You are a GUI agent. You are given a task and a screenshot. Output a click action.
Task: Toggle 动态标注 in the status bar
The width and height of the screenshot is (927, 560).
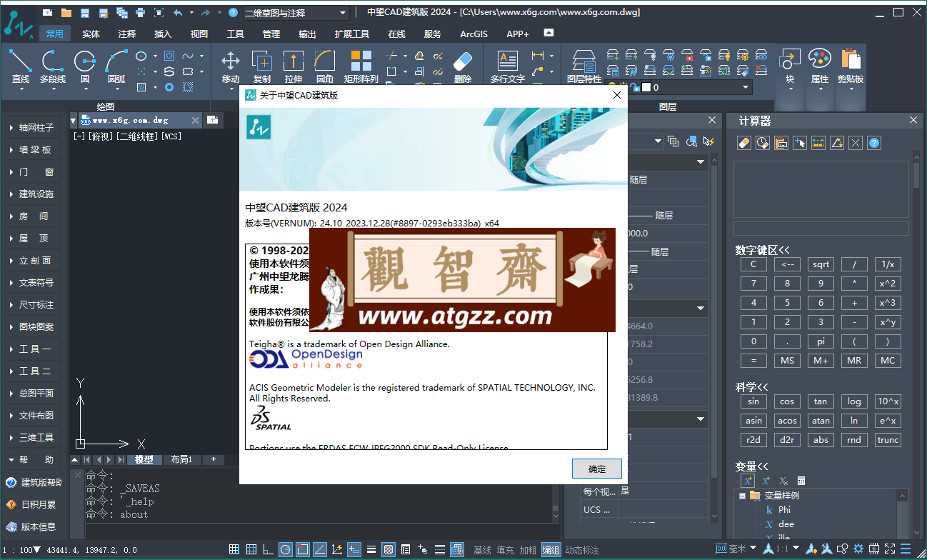click(582, 550)
